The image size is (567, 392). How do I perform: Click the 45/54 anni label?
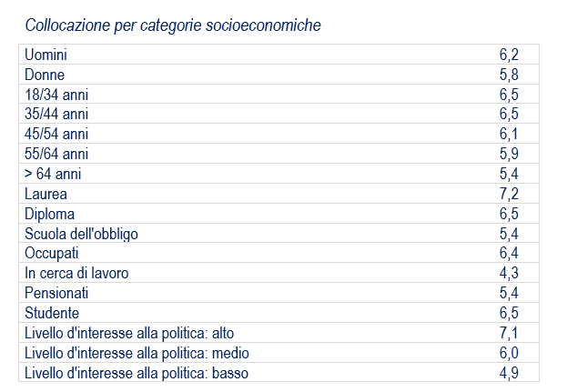pos(56,134)
